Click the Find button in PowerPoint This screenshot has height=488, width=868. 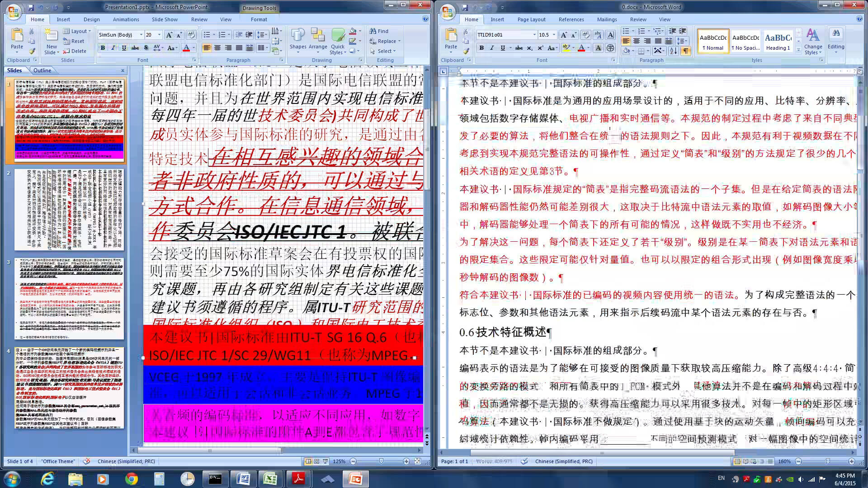(379, 31)
